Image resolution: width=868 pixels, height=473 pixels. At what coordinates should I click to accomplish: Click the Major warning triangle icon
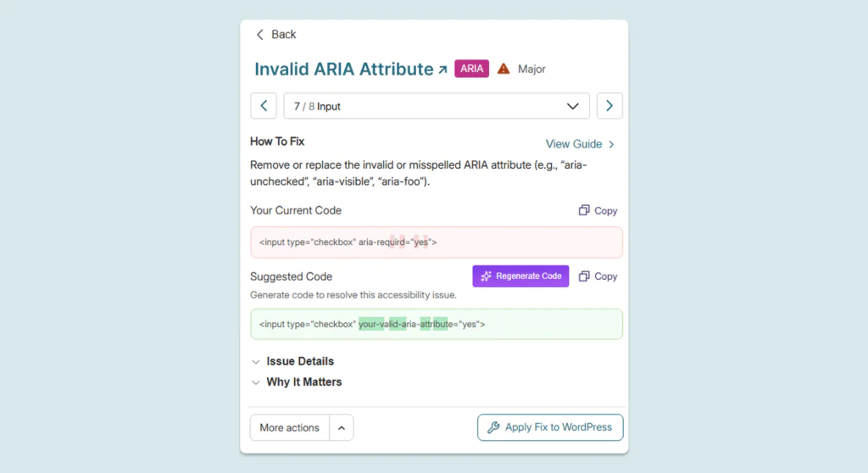tap(504, 69)
